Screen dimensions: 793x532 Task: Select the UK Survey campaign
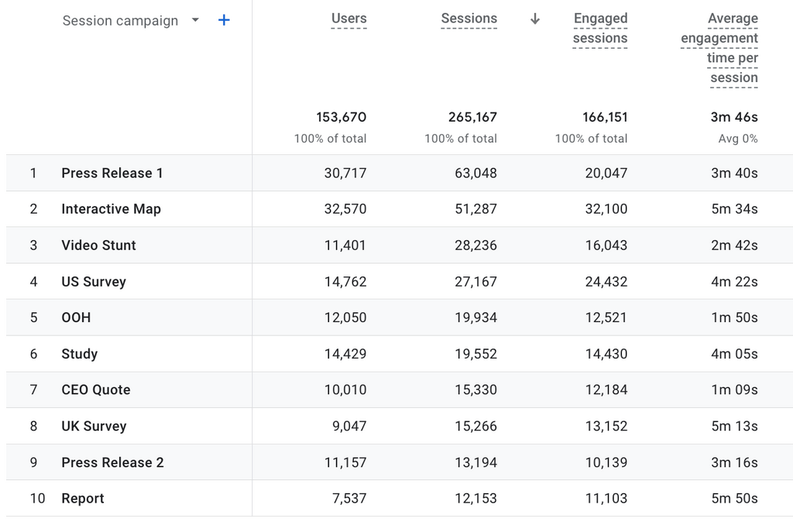94,426
